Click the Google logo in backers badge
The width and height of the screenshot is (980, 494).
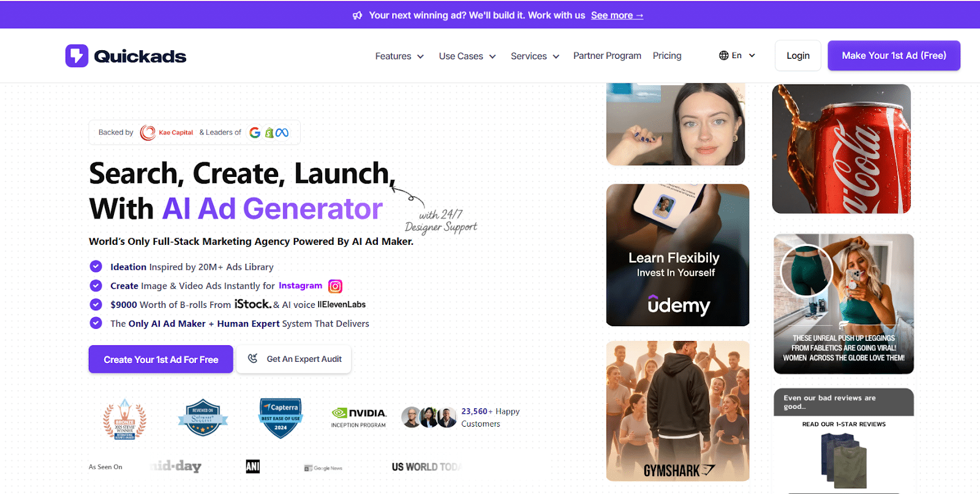(x=255, y=133)
